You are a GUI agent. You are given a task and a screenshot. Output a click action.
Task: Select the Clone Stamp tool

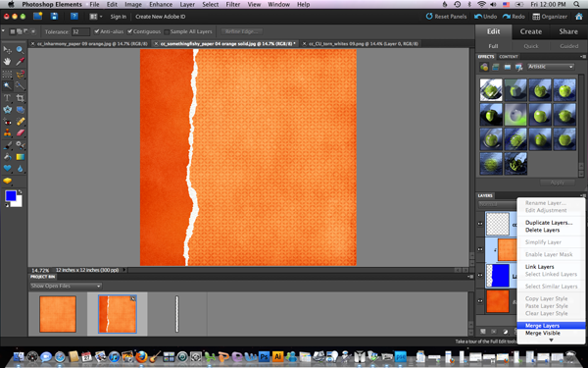7,132
